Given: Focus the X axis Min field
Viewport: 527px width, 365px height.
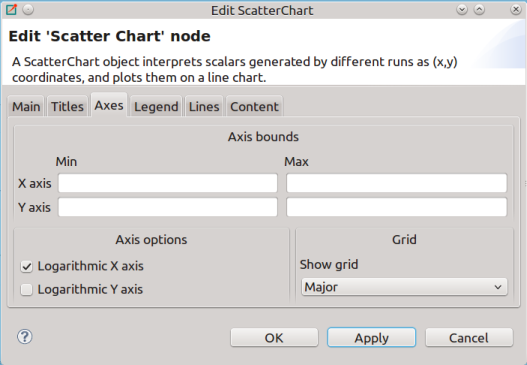Looking at the screenshot, I should click(168, 183).
